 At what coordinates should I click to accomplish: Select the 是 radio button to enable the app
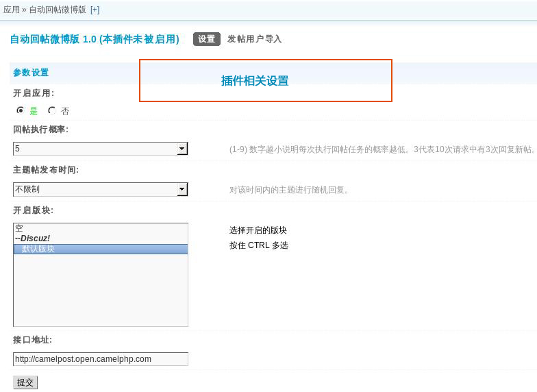coord(21,110)
